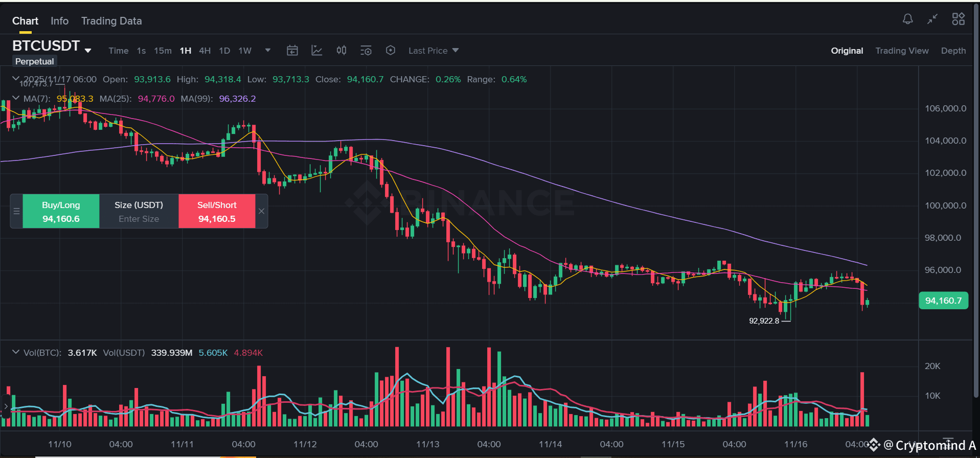The width and height of the screenshot is (980, 458).
Task: Select the line chart type icon
Action: tap(317, 50)
